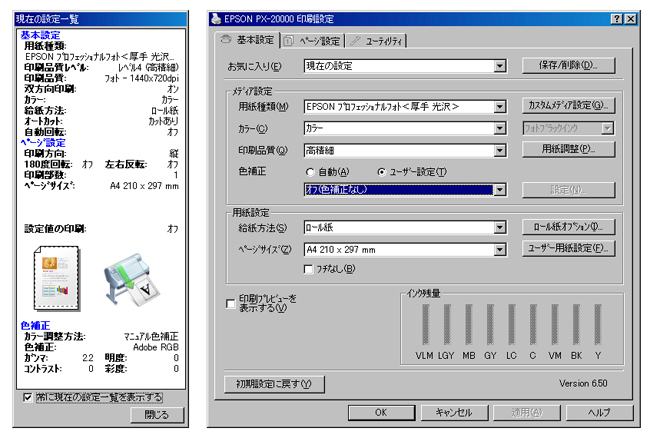This screenshot has width=650, height=438.
Task: Click the printer icon in the dialog title bar
Action: point(216,19)
